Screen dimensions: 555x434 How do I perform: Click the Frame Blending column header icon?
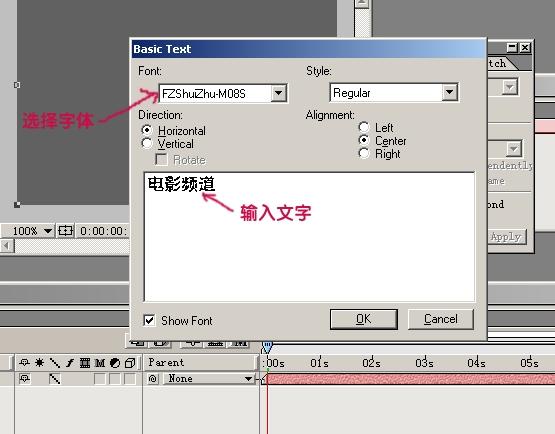(85, 362)
